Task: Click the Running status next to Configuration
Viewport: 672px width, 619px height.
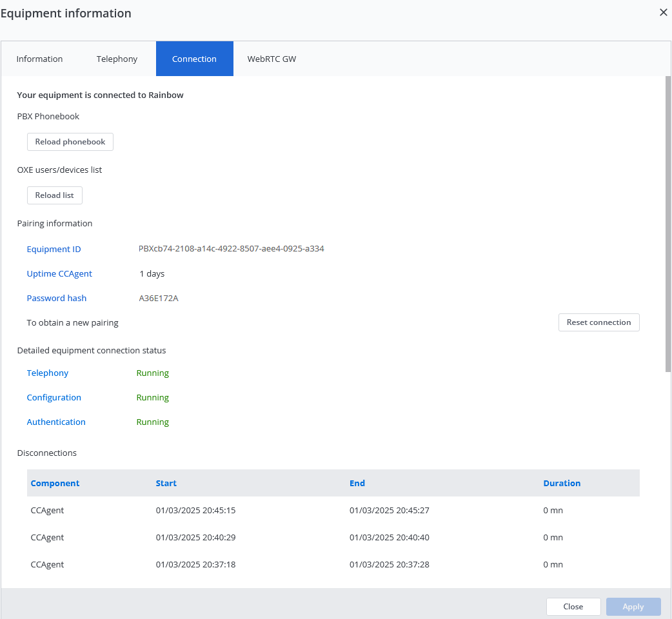Action: (x=153, y=398)
